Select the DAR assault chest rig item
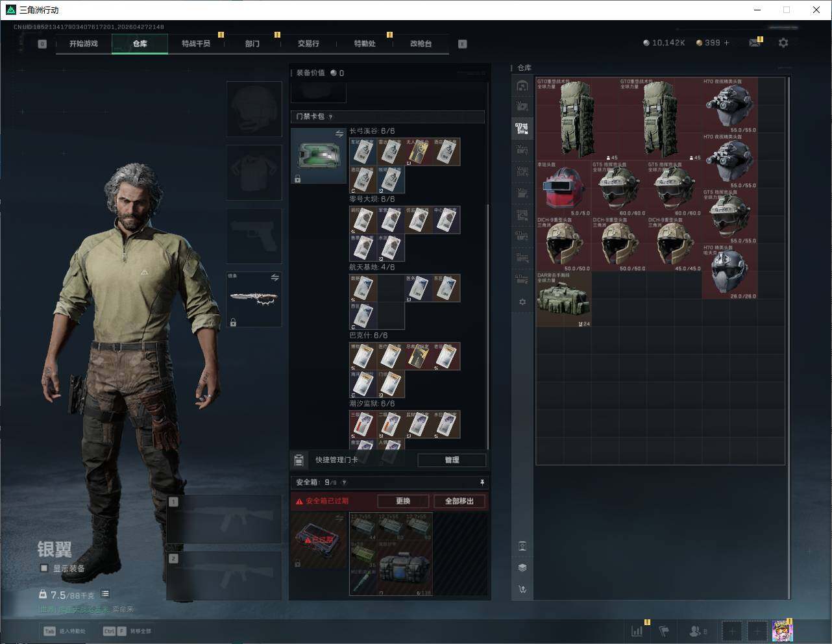The width and height of the screenshot is (832, 644). coord(563,299)
